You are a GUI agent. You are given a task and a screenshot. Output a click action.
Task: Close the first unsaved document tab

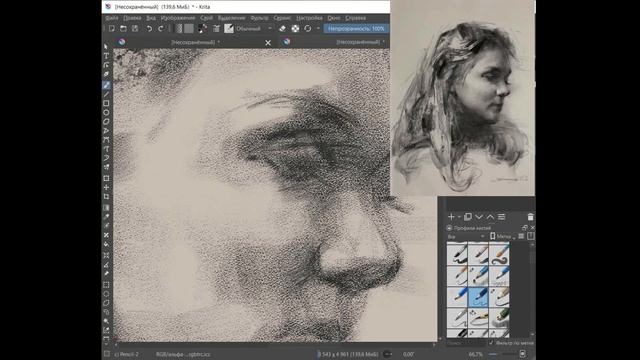268,42
